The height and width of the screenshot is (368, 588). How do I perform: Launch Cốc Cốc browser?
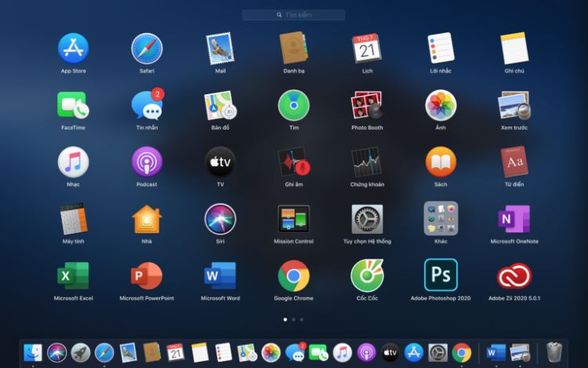pos(367,275)
